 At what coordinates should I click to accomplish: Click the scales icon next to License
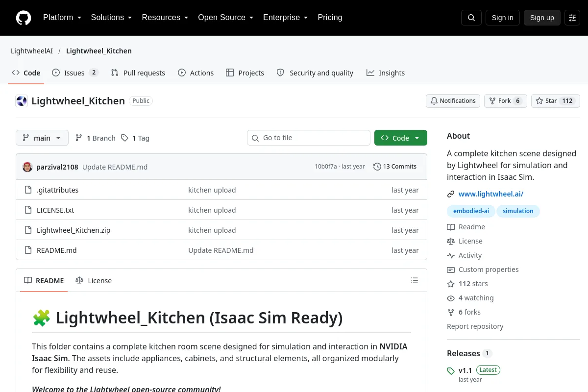click(x=451, y=241)
